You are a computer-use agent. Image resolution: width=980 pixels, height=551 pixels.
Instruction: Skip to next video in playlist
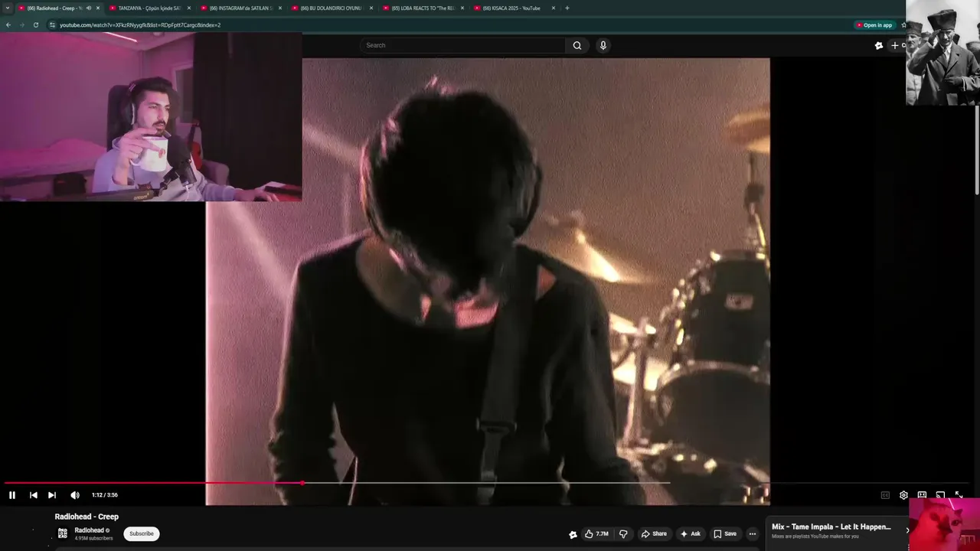[x=52, y=495]
